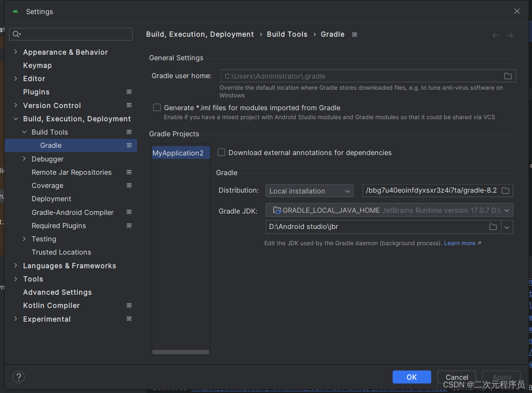Viewport: 532px width, 393px height.
Task: Browse folder for the JDK path field
Action: (493, 227)
